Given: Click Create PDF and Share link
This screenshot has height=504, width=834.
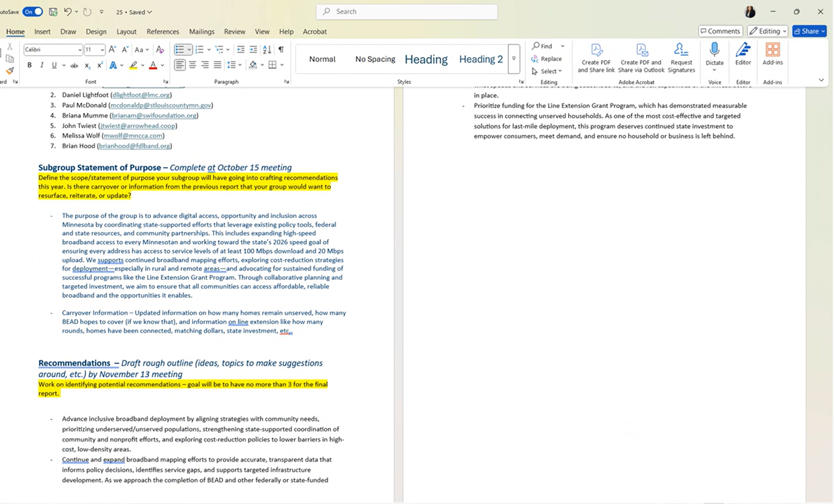Looking at the screenshot, I should [x=596, y=57].
